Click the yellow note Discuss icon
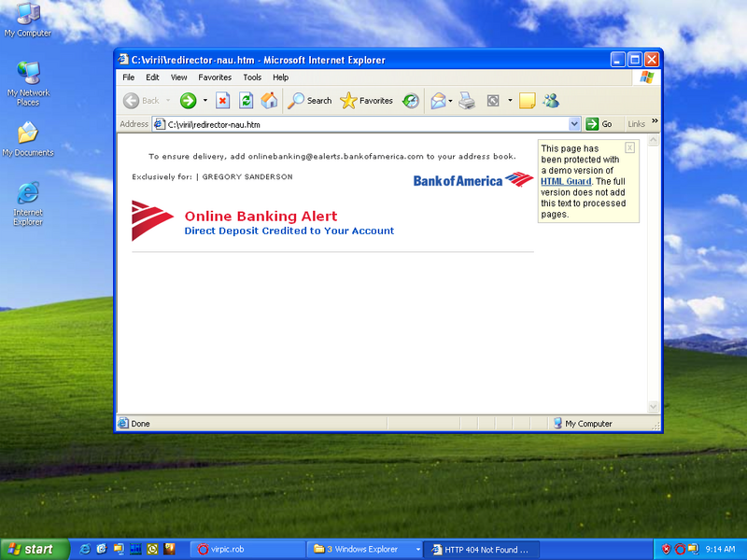 click(528, 101)
